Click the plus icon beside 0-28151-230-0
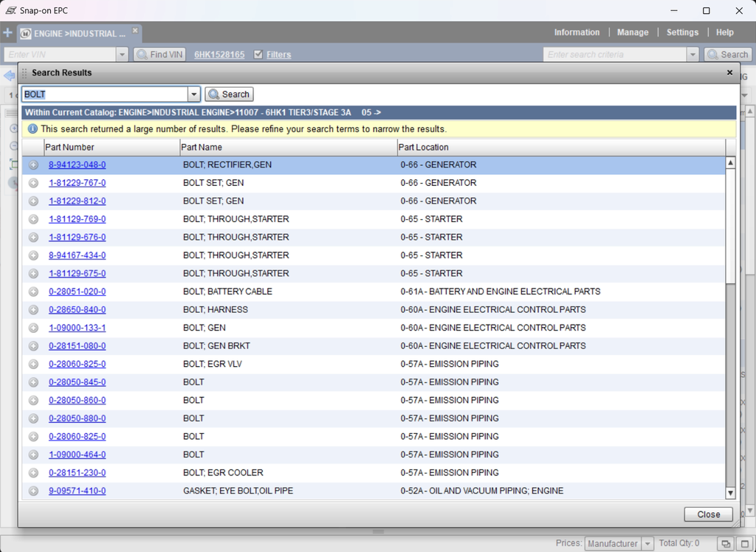The height and width of the screenshot is (552, 756). (x=33, y=473)
